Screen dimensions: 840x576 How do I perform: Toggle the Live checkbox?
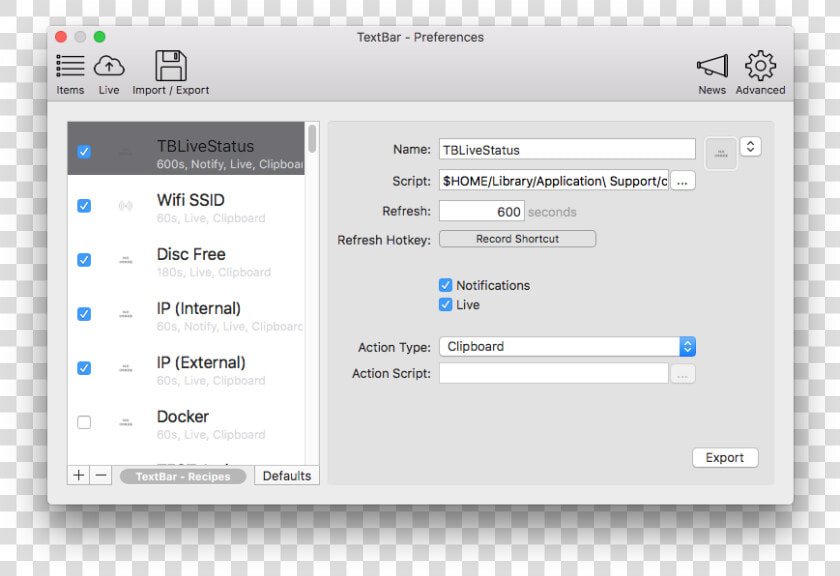445,305
